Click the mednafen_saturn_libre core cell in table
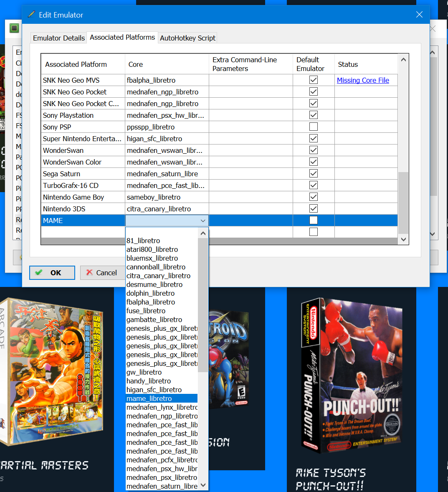The image size is (448, 492). 167,174
